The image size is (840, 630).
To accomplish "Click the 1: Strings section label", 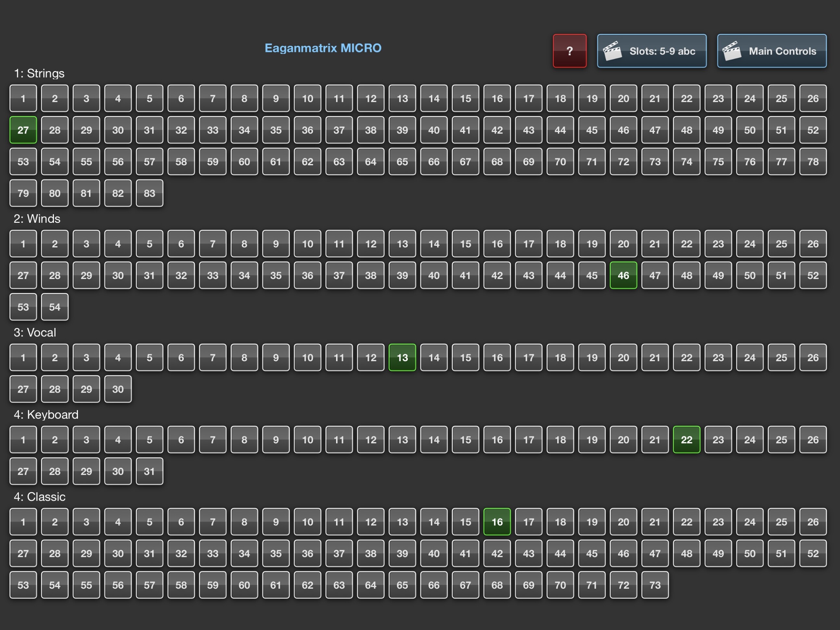I will click(39, 73).
